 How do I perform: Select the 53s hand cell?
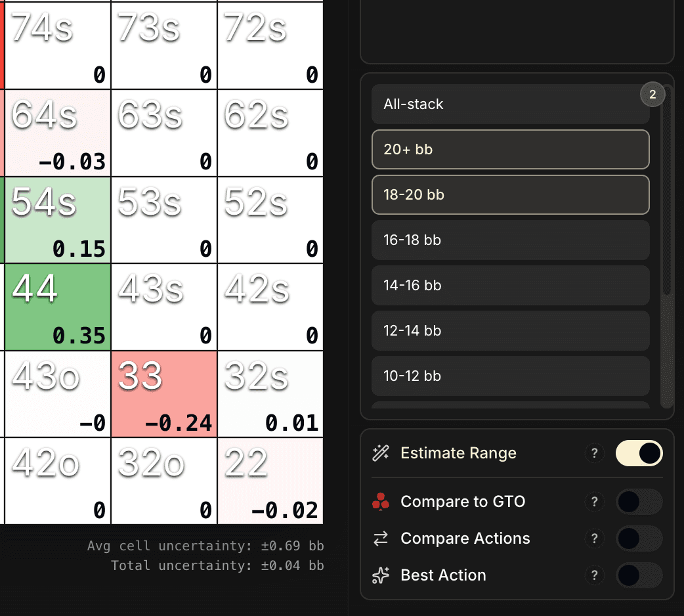[x=164, y=220]
